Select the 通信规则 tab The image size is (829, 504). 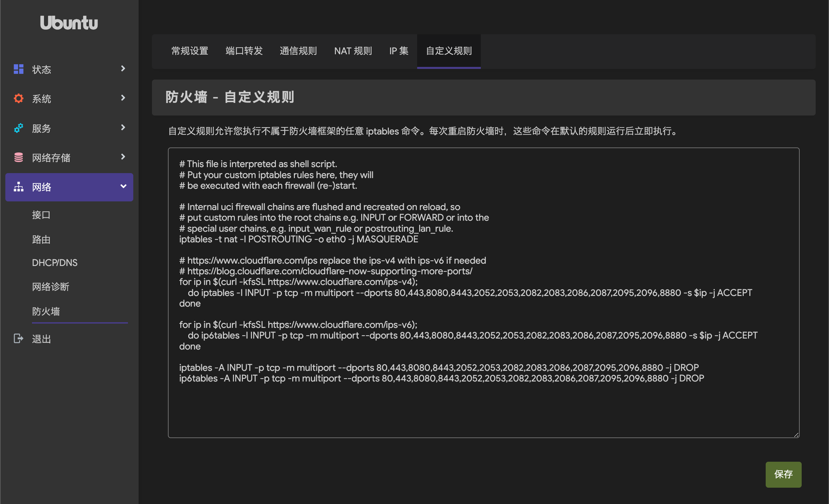(x=298, y=51)
